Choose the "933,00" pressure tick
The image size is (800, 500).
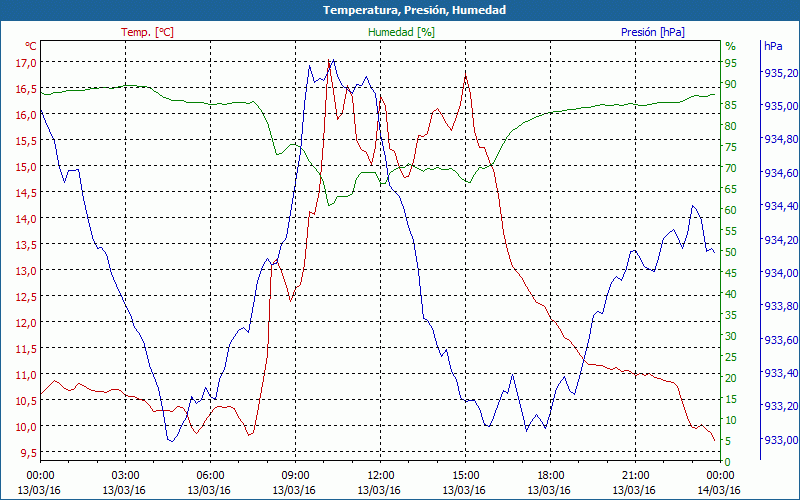(x=781, y=440)
